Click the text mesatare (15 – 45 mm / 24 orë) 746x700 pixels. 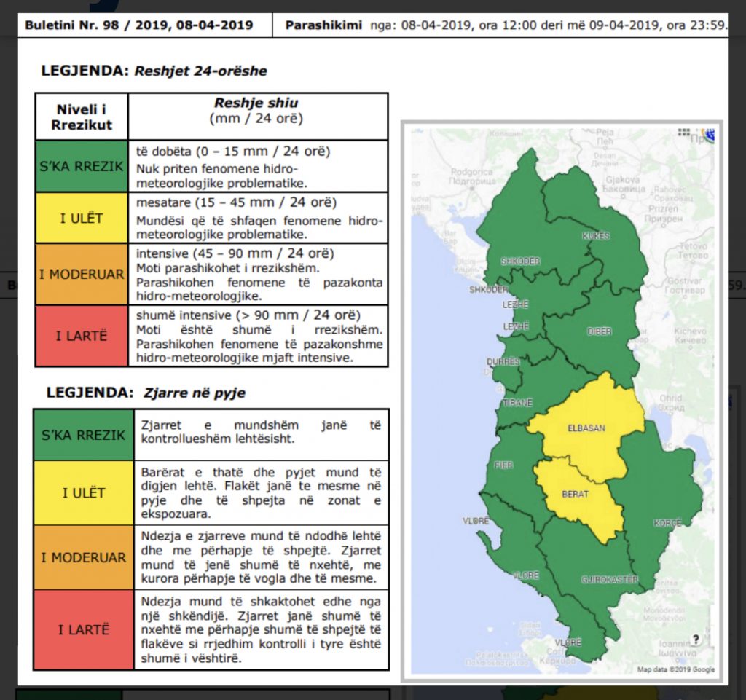click(237, 202)
